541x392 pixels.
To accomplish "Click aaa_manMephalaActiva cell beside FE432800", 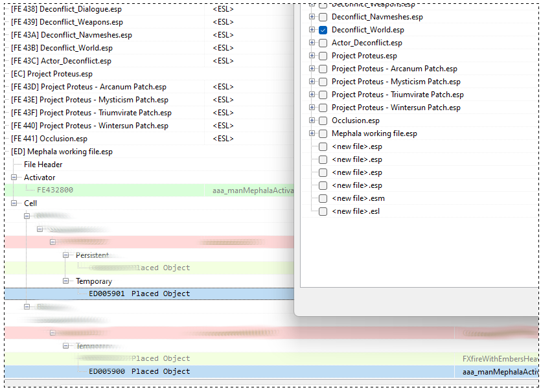I will click(x=253, y=190).
